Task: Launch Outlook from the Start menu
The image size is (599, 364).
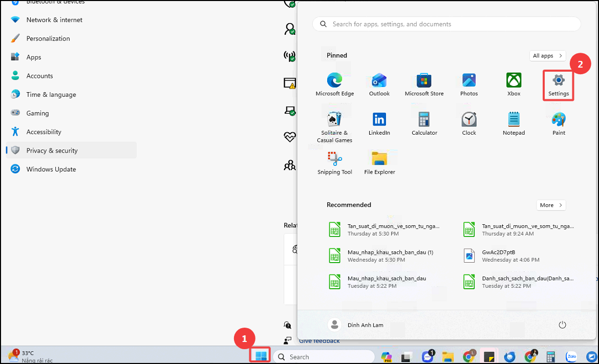Action: (x=379, y=85)
